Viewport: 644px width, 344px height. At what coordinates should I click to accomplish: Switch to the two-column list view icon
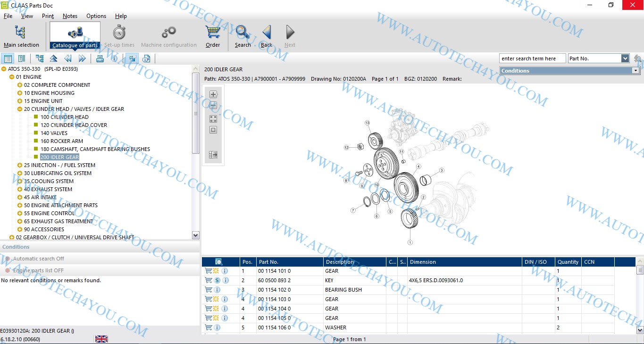(22, 59)
